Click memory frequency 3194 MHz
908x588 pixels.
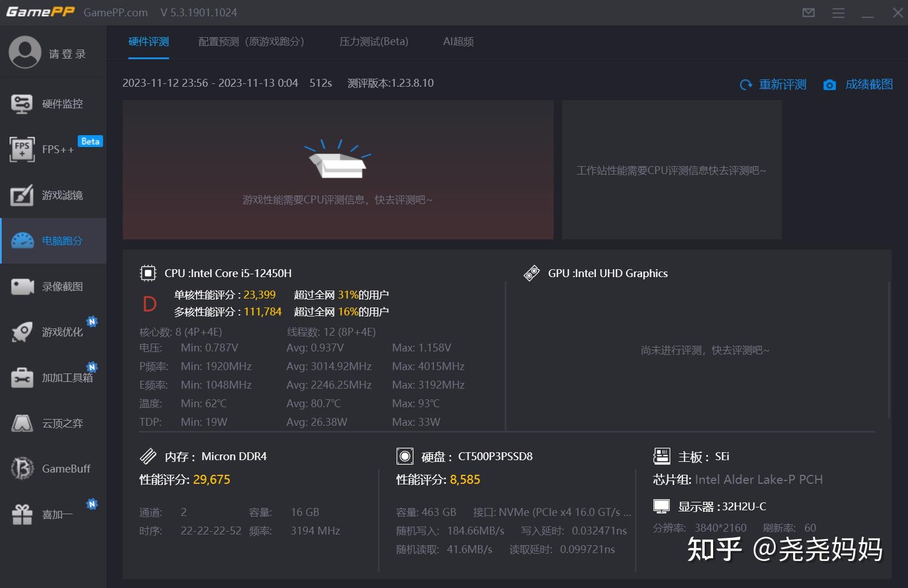tap(315, 531)
